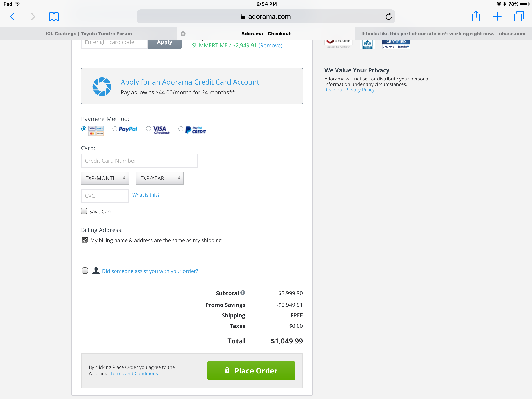Viewport: 532px width, 399px height.
Task: Open the Safari bookmarks book icon
Action: [x=54, y=17]
